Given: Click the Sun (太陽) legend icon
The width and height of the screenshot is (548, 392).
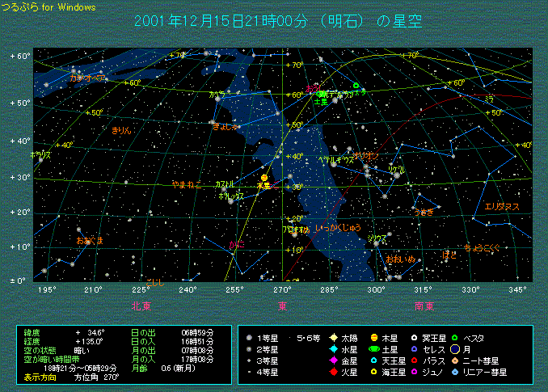Looking at the screenshot, I should point(333,338).
